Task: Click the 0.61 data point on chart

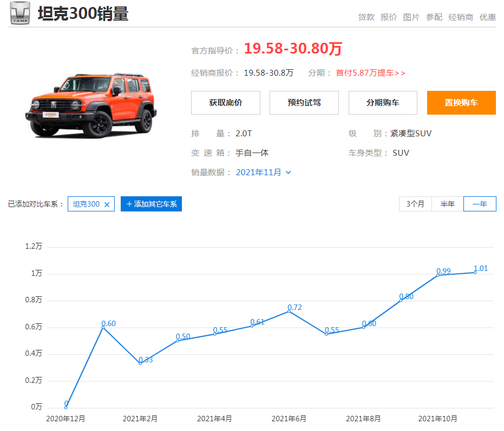Action: 252,326
